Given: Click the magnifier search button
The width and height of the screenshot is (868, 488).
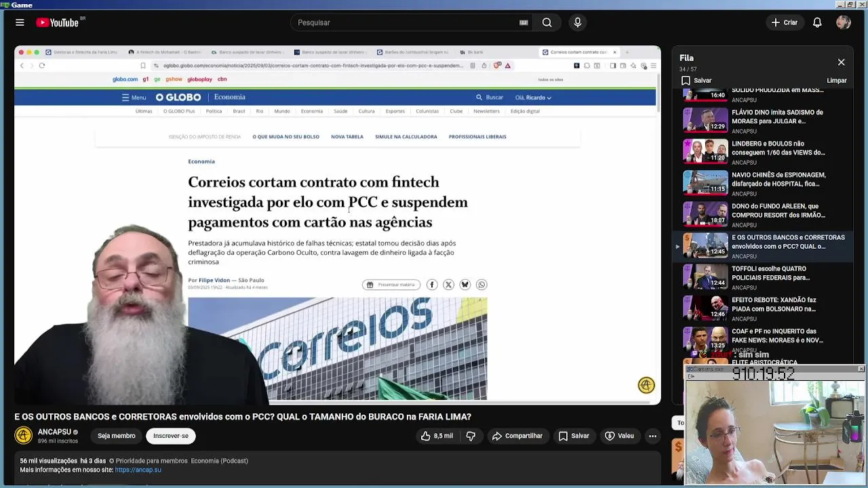Looking at the screenshot, I should [x=547, y=22].
